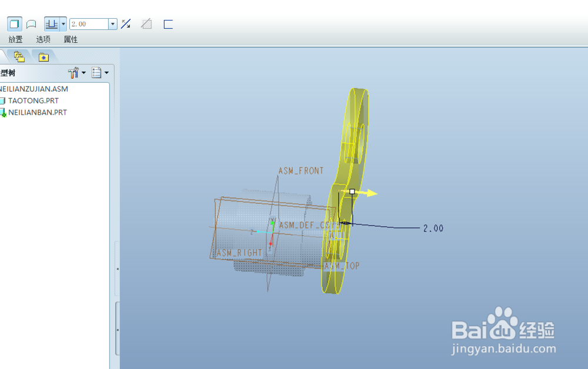Select TAOTONG.PRT in the model tree
This screenshot has height=369, width=588.
tap(34, 101)
